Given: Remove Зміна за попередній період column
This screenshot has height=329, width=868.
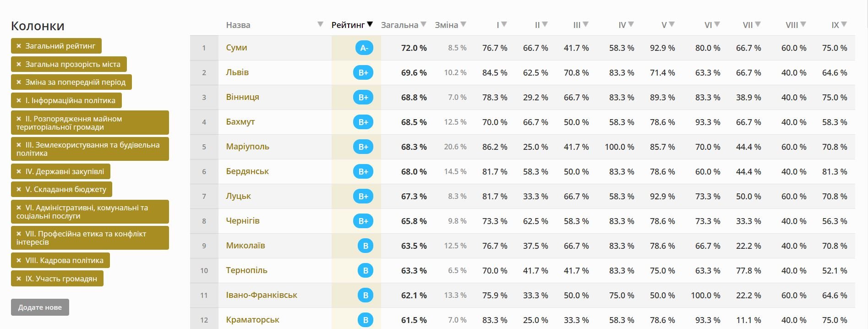Looking at the screenshot, I should point(19,82).
